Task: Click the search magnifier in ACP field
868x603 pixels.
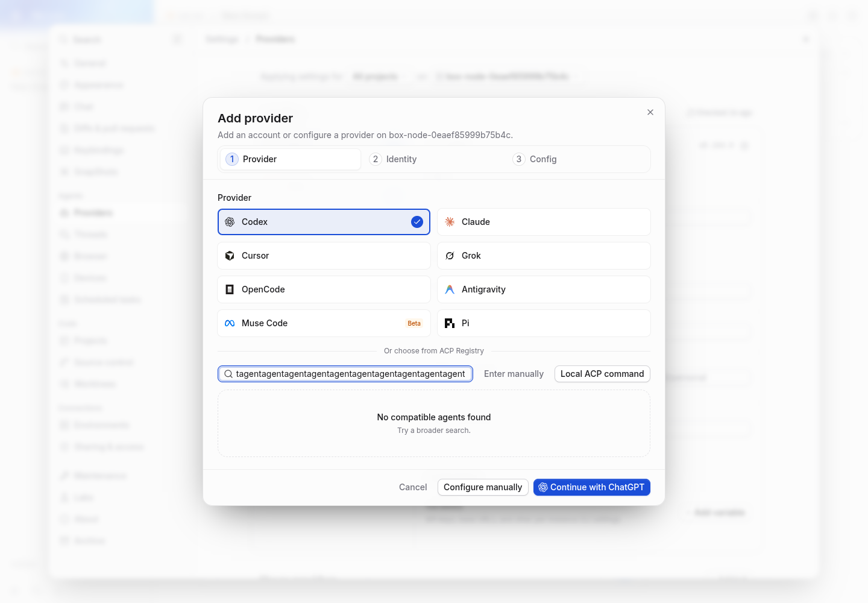Action: (x=228, y=374)
